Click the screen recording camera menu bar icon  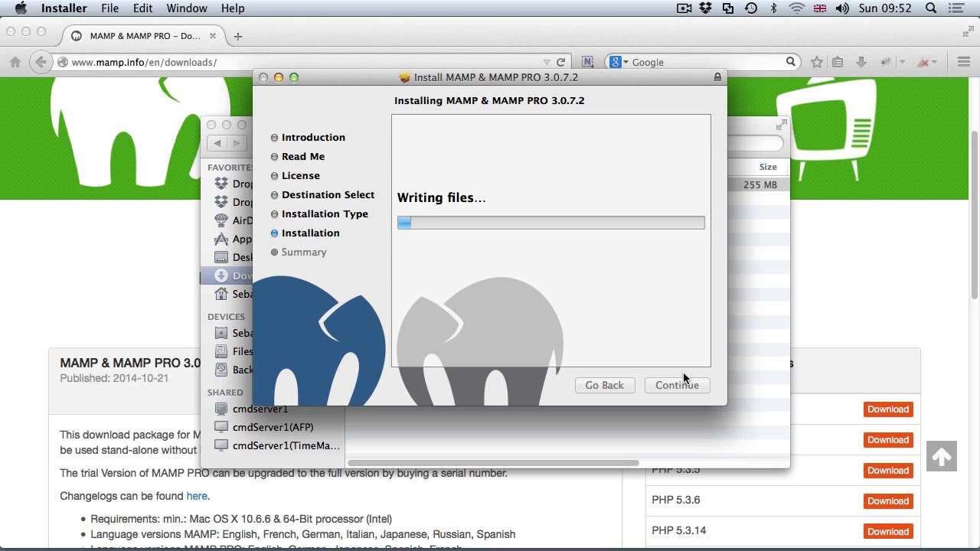[684, 8]
